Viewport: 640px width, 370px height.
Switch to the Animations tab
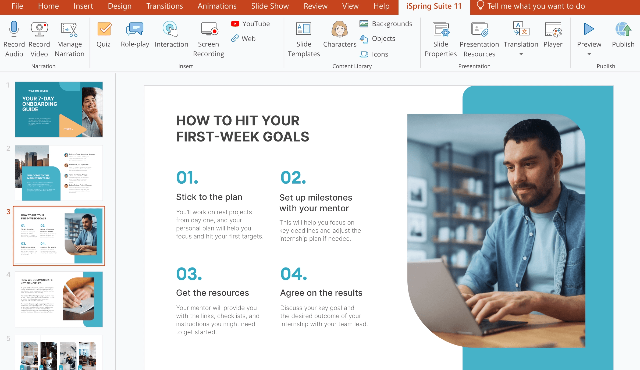point(217,6)
